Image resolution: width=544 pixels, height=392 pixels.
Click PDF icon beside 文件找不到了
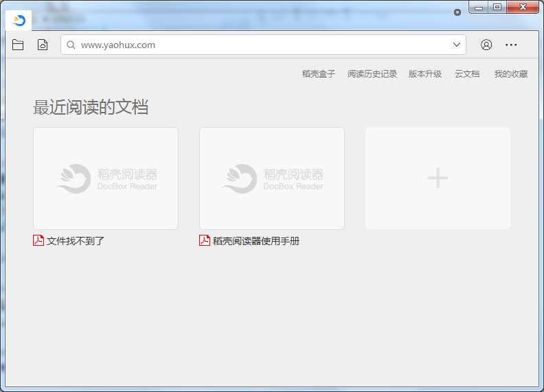tap(38, 240)
